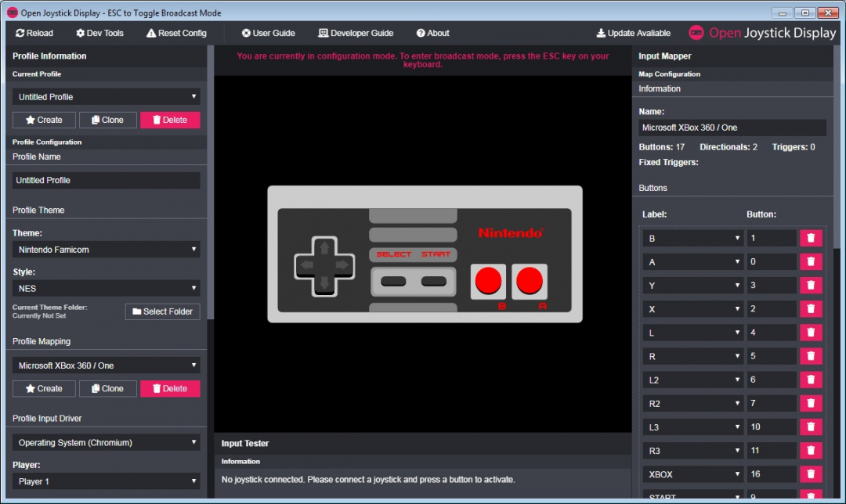
Task: Edit the button number for the A mapping
Action: 772,261
